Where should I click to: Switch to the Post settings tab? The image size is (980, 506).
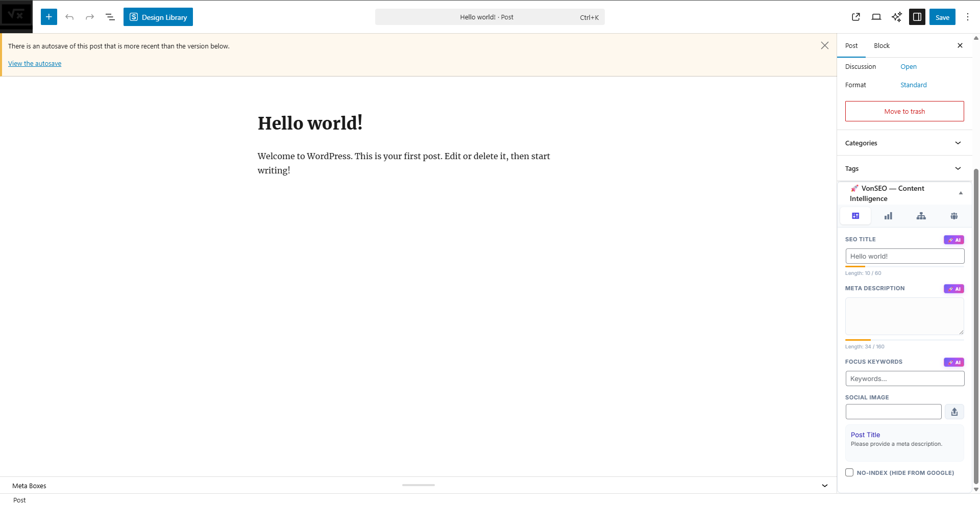point(851,45)
